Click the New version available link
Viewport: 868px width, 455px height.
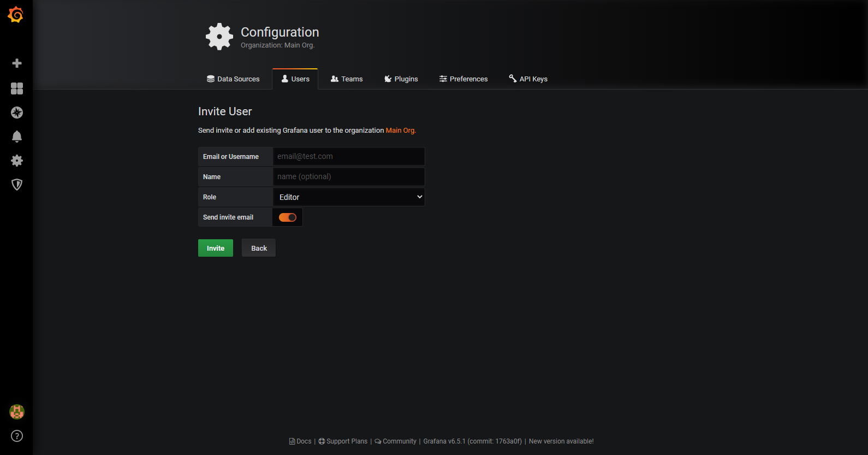coord(561,441)
